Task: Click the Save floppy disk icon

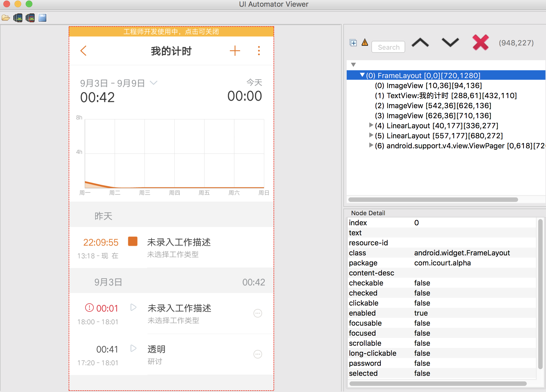Action: pyautogui.click(x=42, y=18)
